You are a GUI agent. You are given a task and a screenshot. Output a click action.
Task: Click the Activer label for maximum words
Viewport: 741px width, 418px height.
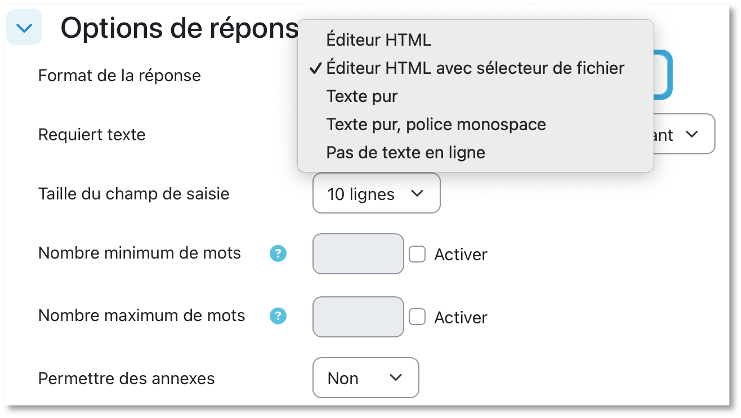tap(460, 317)
